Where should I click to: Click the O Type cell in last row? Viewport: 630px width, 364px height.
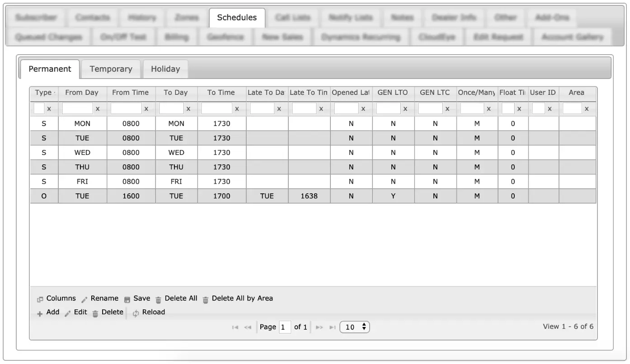click(x=44, y=196)
